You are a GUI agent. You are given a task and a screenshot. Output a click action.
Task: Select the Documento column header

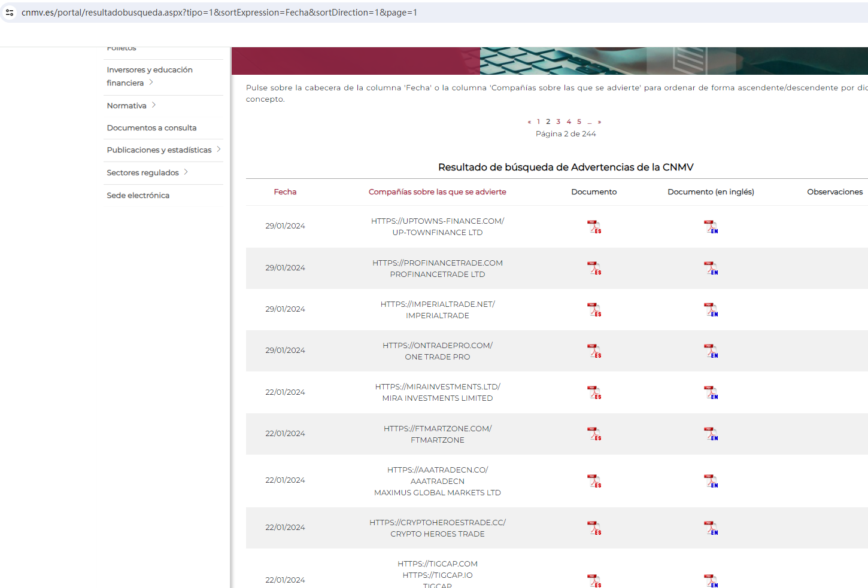click(594, 192)
